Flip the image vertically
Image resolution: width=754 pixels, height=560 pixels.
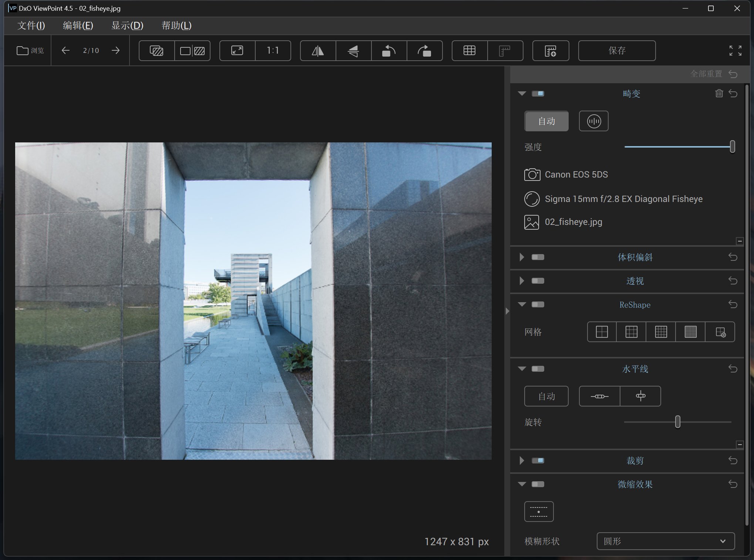click(x=354, y=51)
